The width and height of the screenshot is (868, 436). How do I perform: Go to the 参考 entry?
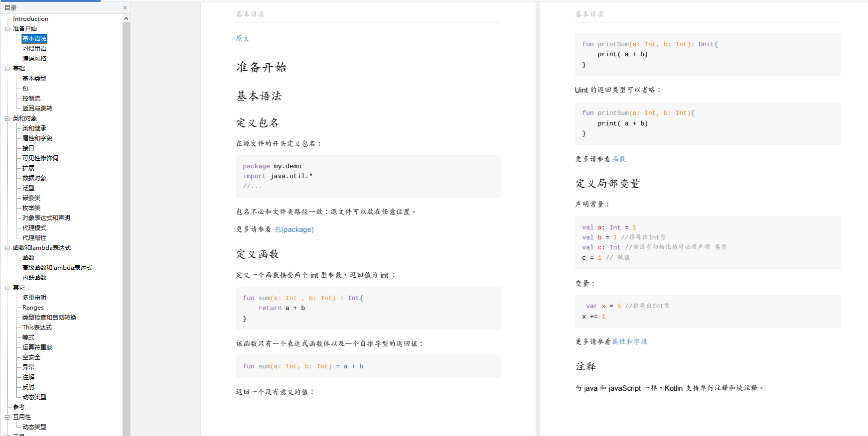(x=19, y=407)
